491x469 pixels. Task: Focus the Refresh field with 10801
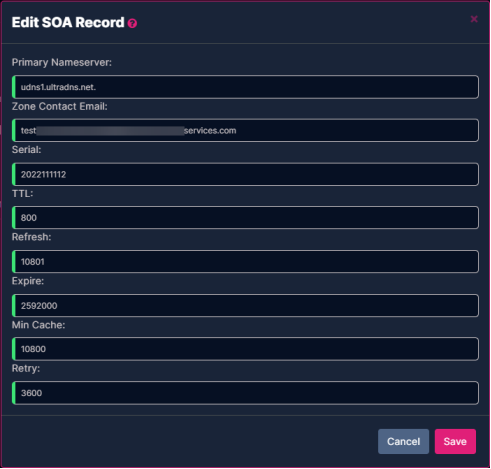click(245, 262)
